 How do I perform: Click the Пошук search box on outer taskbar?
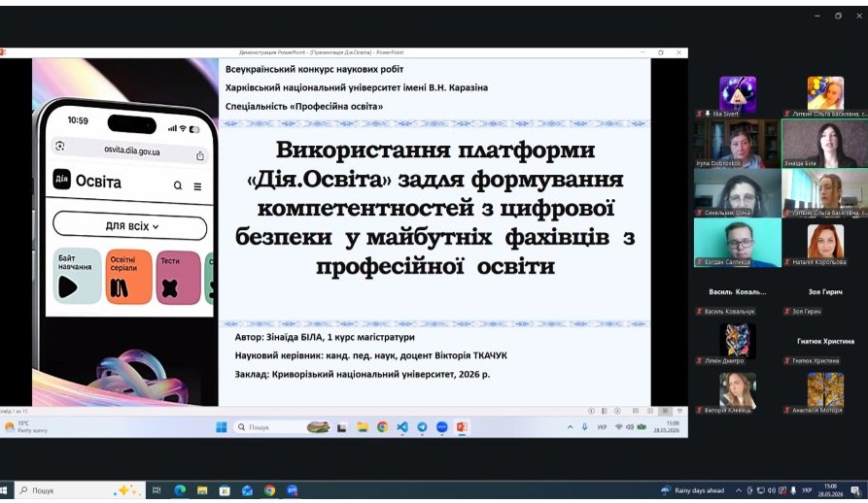tap(81, 490)
